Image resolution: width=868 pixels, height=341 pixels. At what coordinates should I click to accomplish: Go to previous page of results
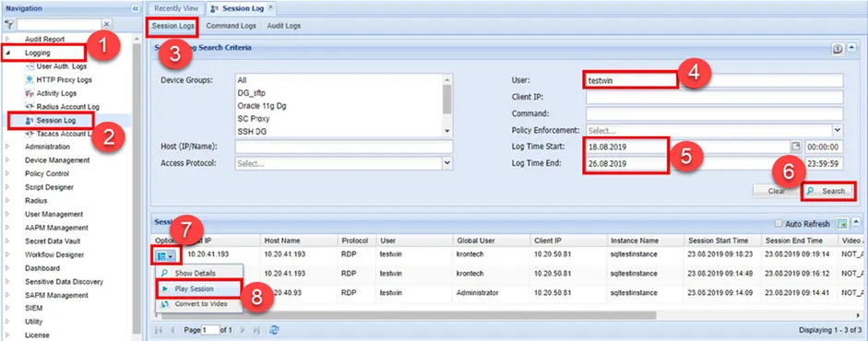172,330
